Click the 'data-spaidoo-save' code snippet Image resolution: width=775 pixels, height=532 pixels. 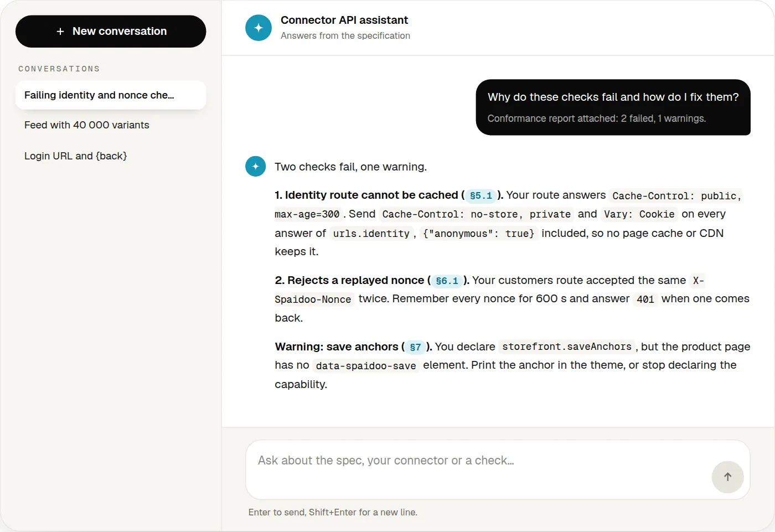coord(366,366)
